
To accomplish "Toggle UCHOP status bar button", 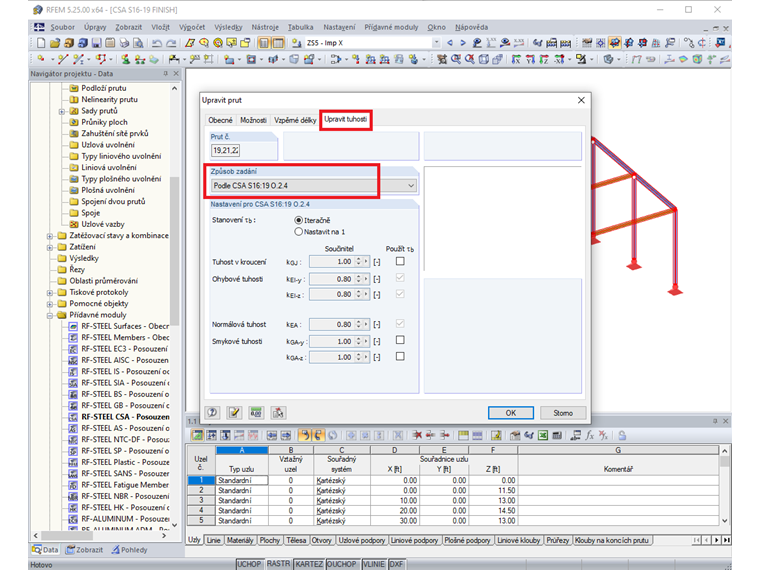I will point(249,564).
